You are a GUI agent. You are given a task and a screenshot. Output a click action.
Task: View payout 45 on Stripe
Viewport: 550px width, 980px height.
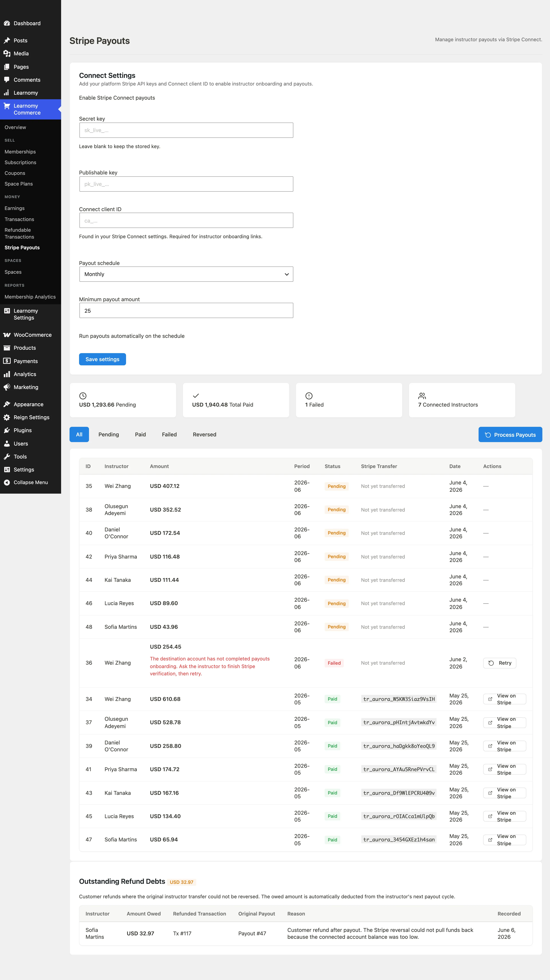click(504, 816)
